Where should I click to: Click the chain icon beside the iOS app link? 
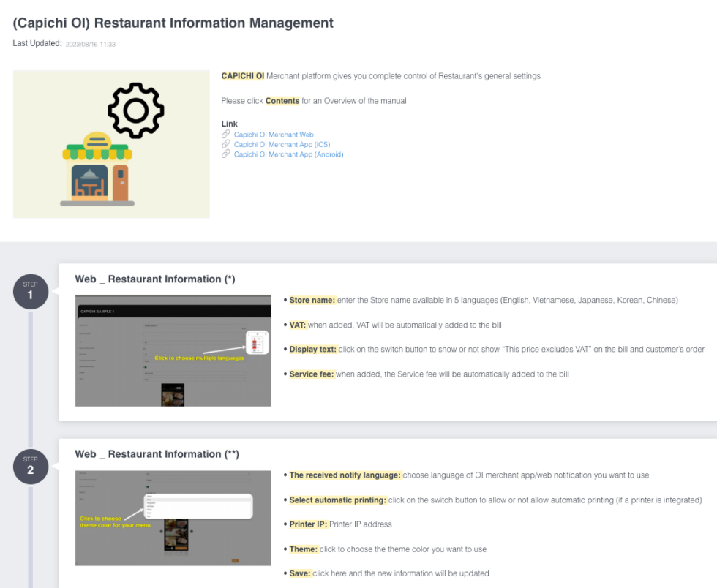tap(226, 145)
